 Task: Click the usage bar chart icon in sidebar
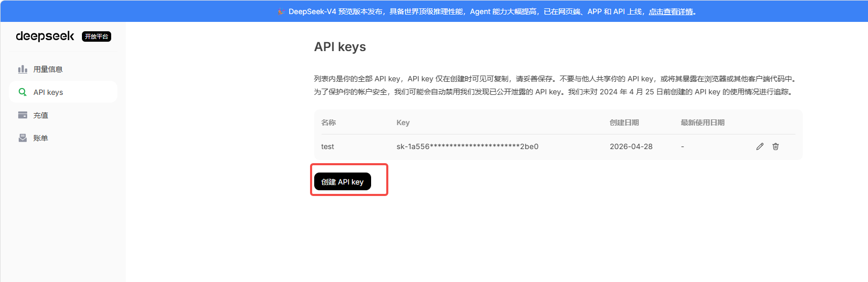coord(22,69)
